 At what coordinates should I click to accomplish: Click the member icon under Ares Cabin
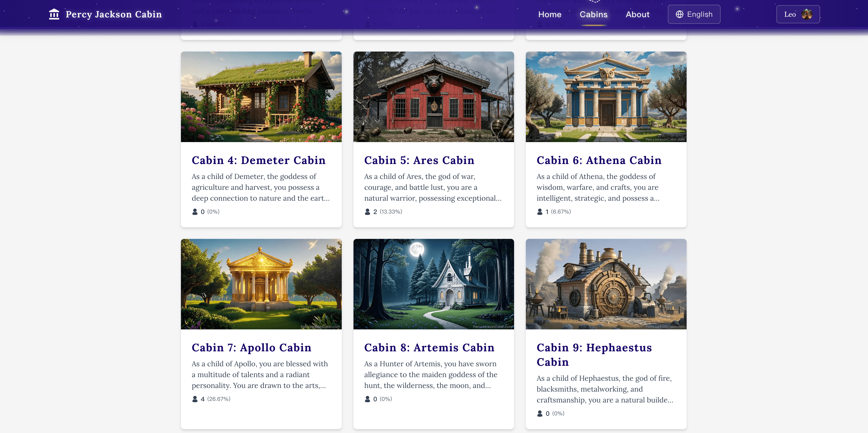click(367, 212)
